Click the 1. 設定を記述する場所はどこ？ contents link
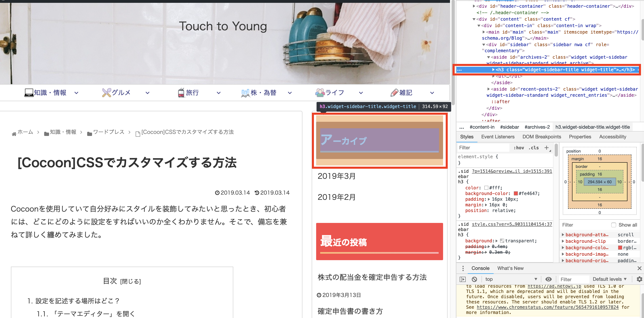Screen dimensions: 644x318 coord(74,301)
